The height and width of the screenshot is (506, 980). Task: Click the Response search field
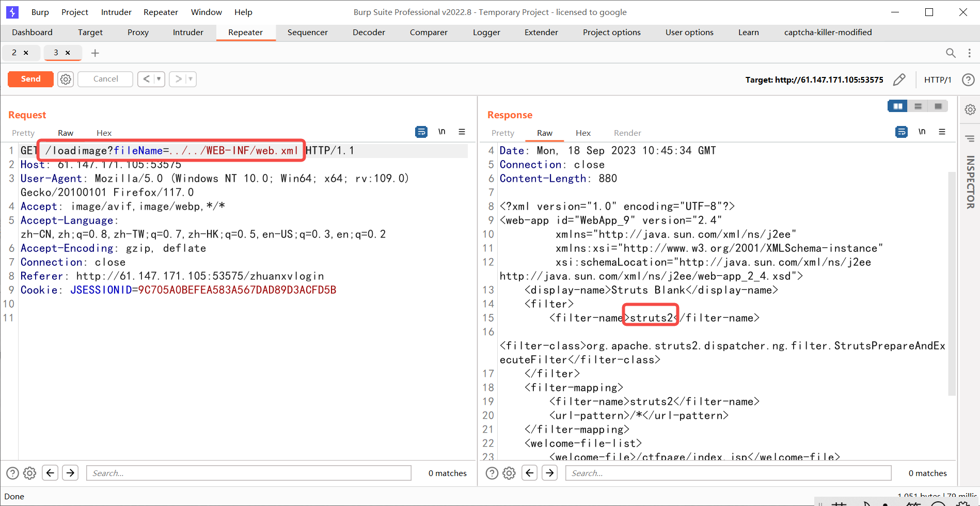729,473
